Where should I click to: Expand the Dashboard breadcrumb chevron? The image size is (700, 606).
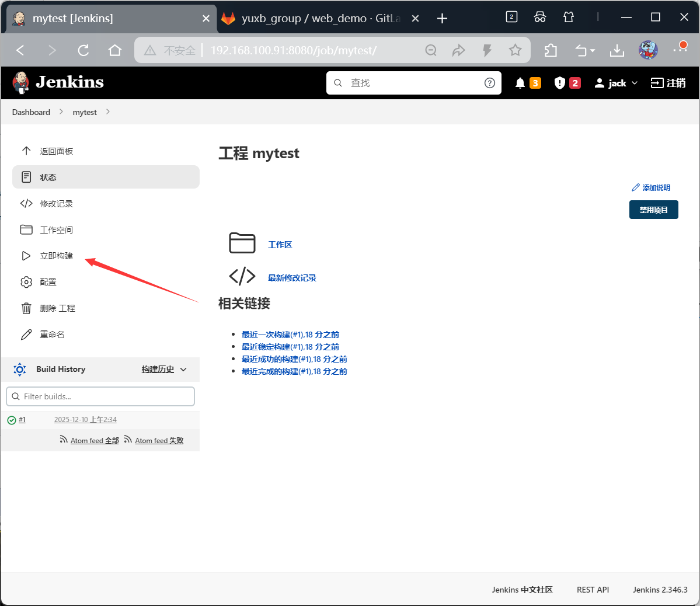pos(61,112)
